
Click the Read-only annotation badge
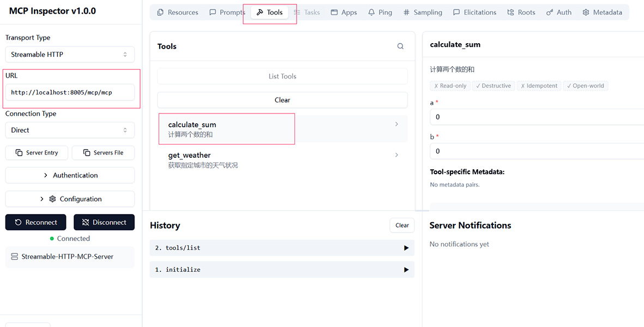(x=450, y=86)
